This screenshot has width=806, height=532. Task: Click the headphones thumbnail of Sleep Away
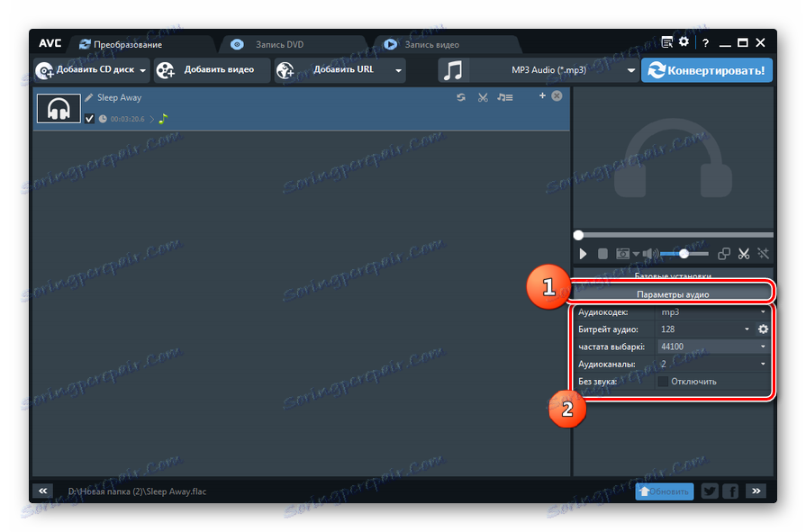(x=59, y=108)
